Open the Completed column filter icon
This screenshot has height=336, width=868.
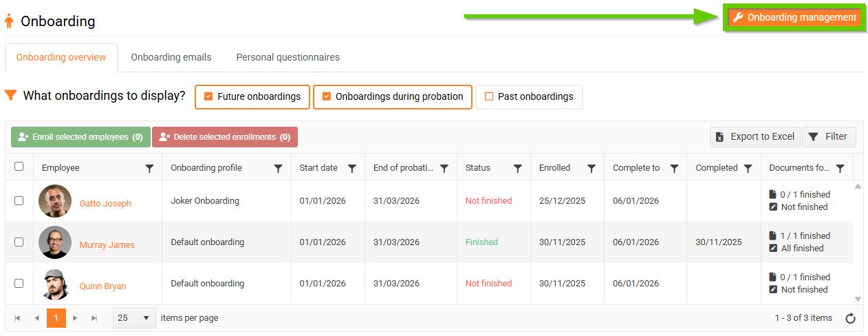click(x=748, y=168)
